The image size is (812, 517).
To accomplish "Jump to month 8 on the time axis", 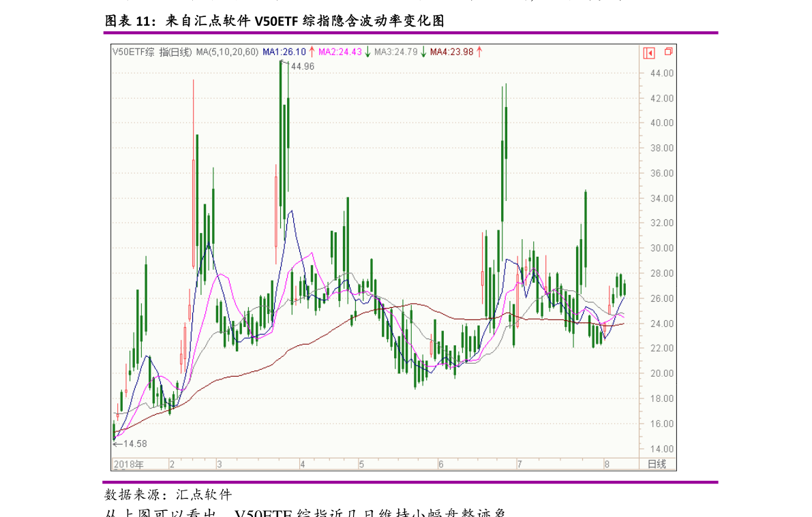I will click(606, 465).
